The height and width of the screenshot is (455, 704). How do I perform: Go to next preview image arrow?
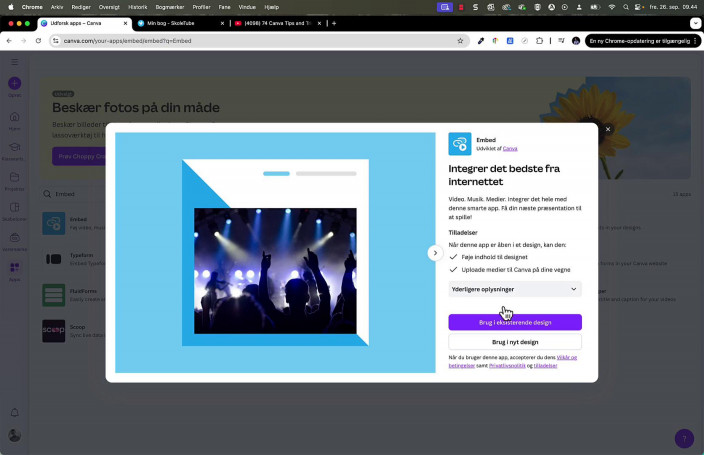(x=435, y=253)
